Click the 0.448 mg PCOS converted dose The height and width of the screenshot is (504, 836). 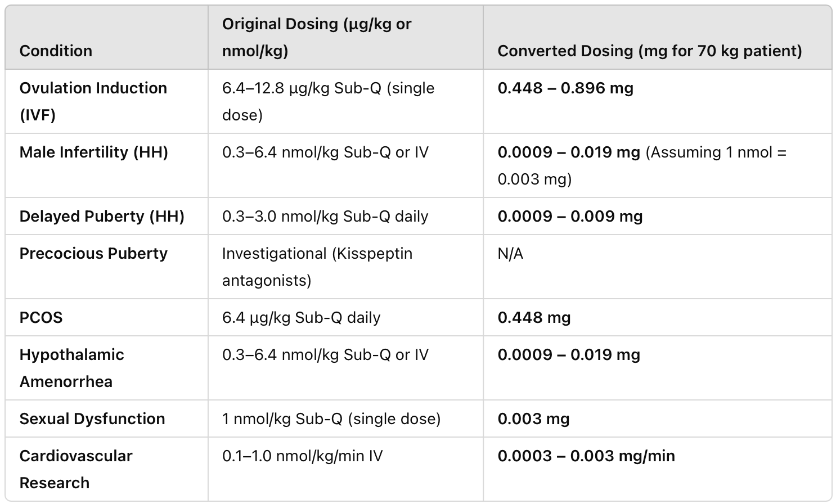pyautogui.click(x=534, y=317)
